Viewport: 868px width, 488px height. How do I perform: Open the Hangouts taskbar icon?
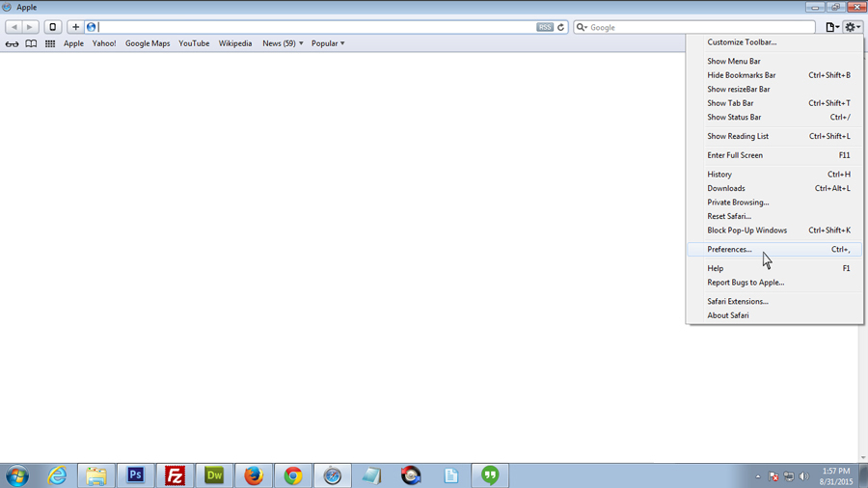coord(490,475)
